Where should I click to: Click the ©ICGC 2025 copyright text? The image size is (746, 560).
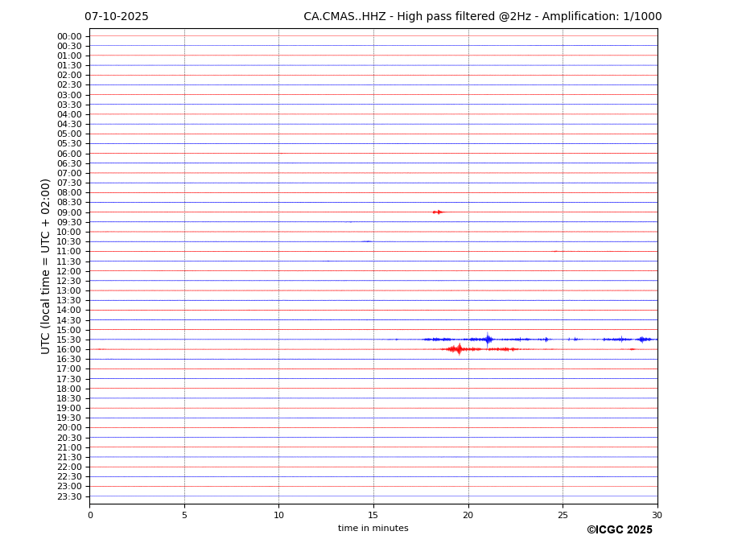tap(619, 530)
